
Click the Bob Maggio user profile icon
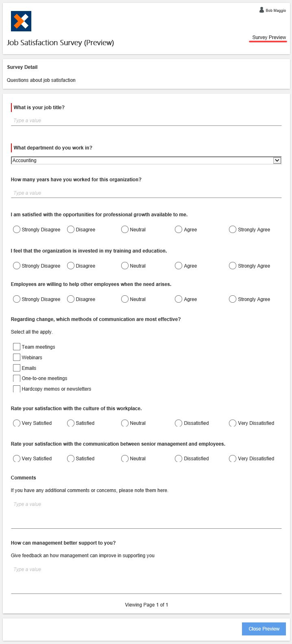pos(261,10)
